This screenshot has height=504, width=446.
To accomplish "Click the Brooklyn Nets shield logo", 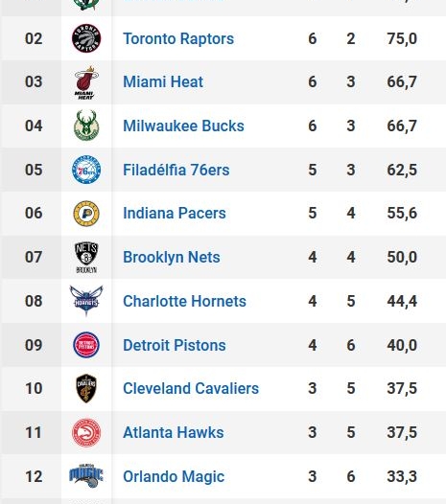I will click(86, 258).
